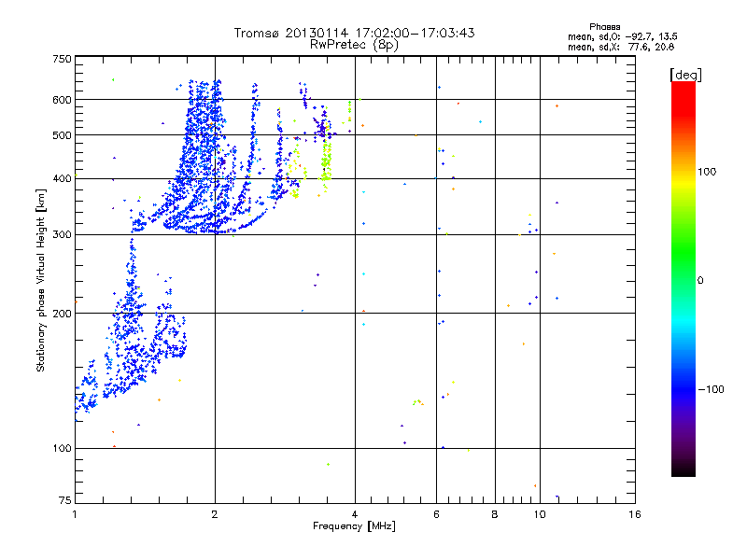The height and width of the screenshot is (560, 747).
Task: Click the x-axis label '2'
Action: coord(215,514)
